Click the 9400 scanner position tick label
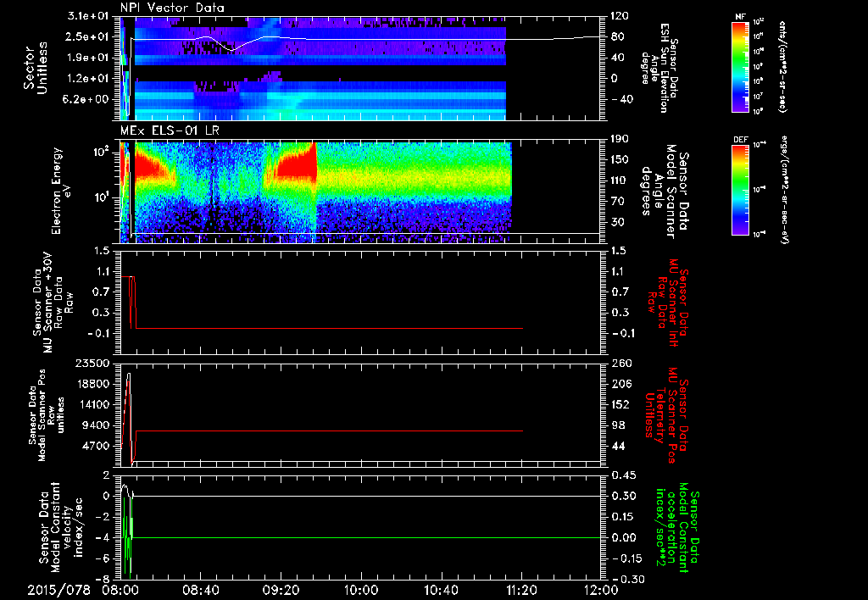 point(97,425)
